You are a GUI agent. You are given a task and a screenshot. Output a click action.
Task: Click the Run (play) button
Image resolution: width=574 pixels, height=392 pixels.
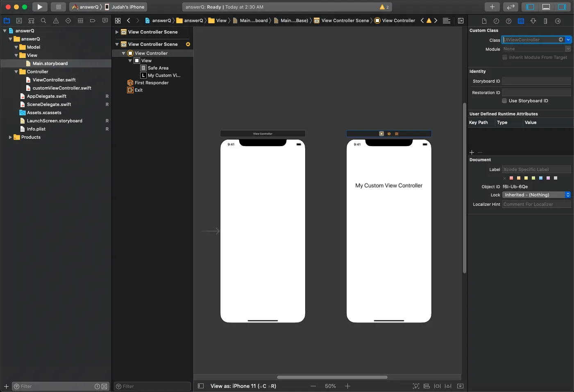click(x=40, y=7)
